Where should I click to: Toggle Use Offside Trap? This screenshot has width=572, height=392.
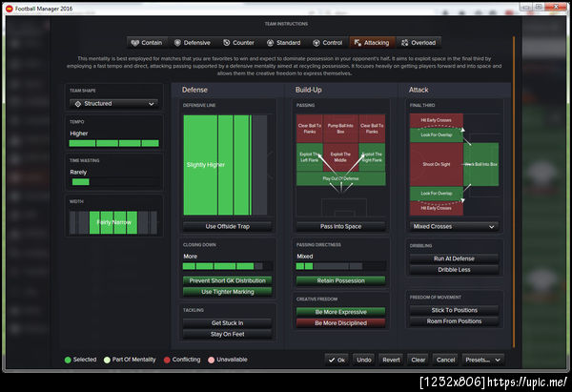[228, 227]
